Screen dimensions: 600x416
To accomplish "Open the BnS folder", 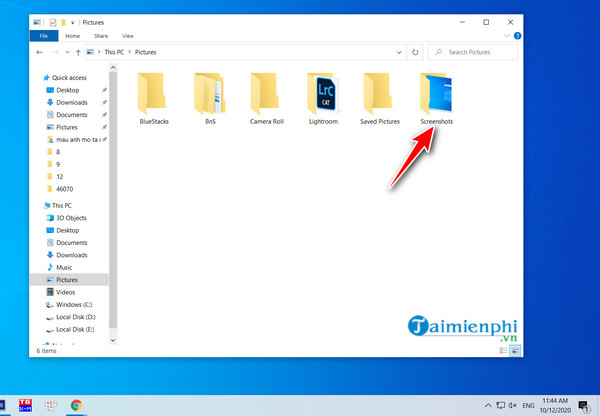I will point(210,99).
